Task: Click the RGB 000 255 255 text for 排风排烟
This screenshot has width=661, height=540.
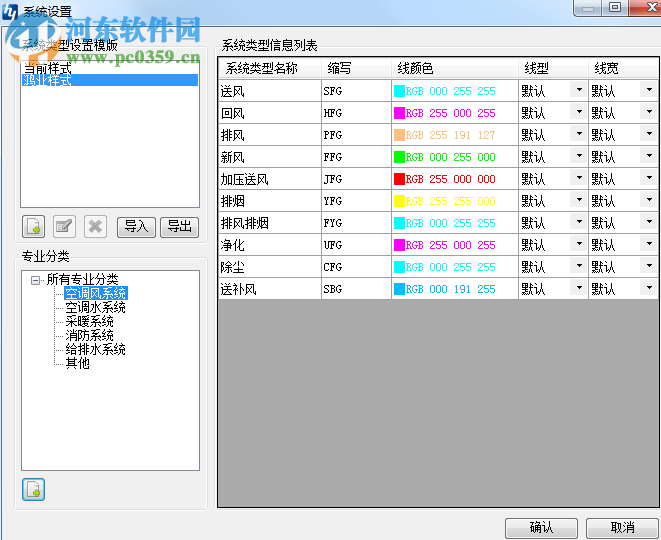Action: click(x=451, y=223)
